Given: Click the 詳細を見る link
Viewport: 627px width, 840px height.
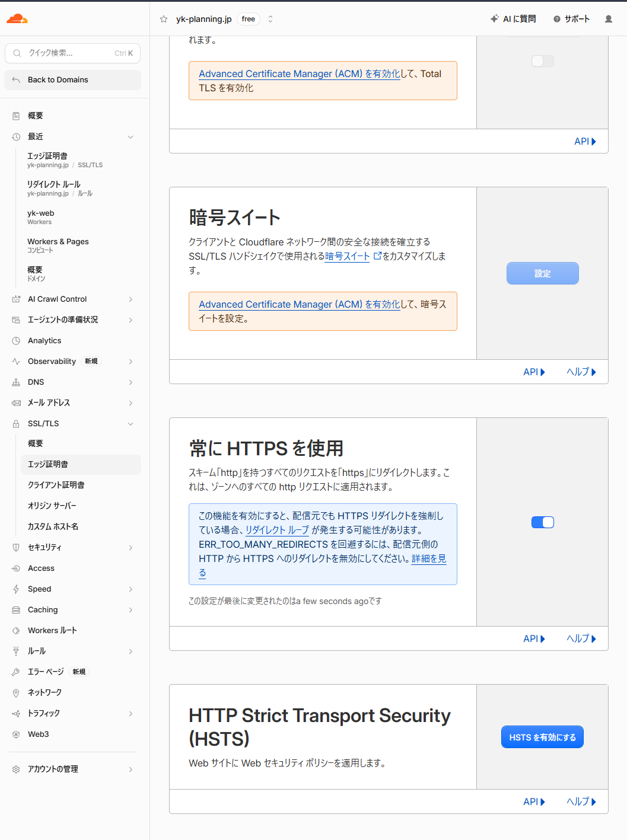Looking at the screenshot, I should 428,559.
